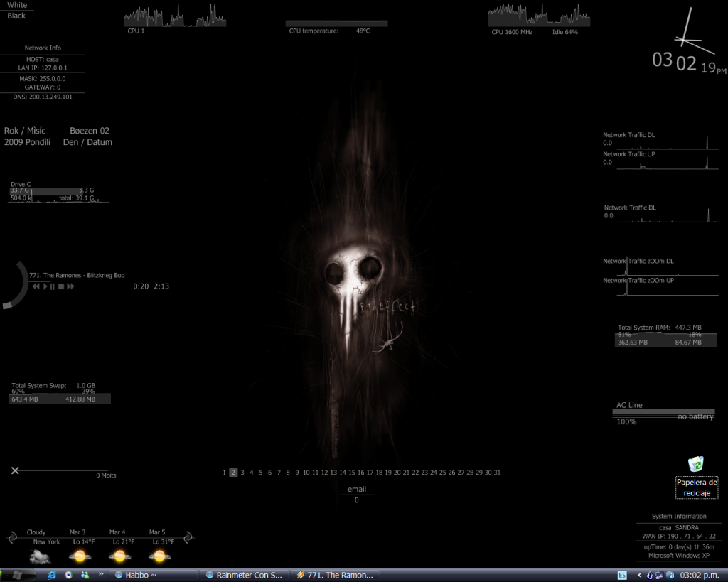Click the CPU temperature bar
This screenshot has height=582, width=728.
336,23
